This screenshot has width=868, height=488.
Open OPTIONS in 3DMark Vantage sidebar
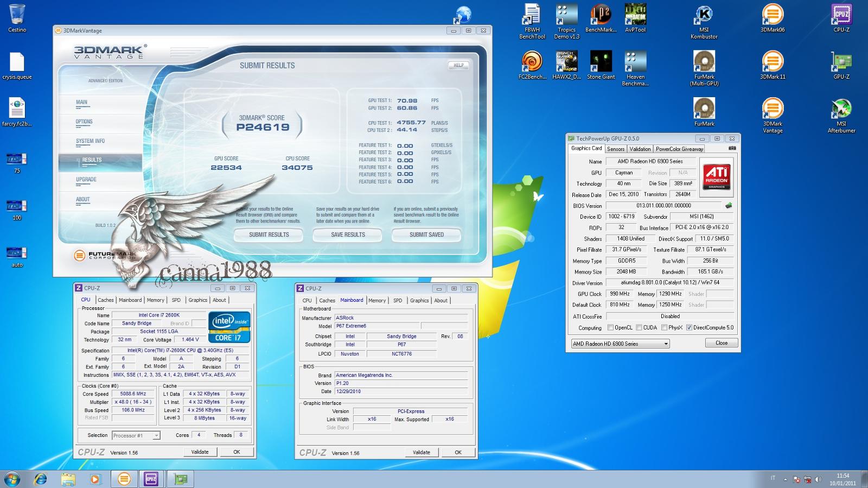pos(84,122)
